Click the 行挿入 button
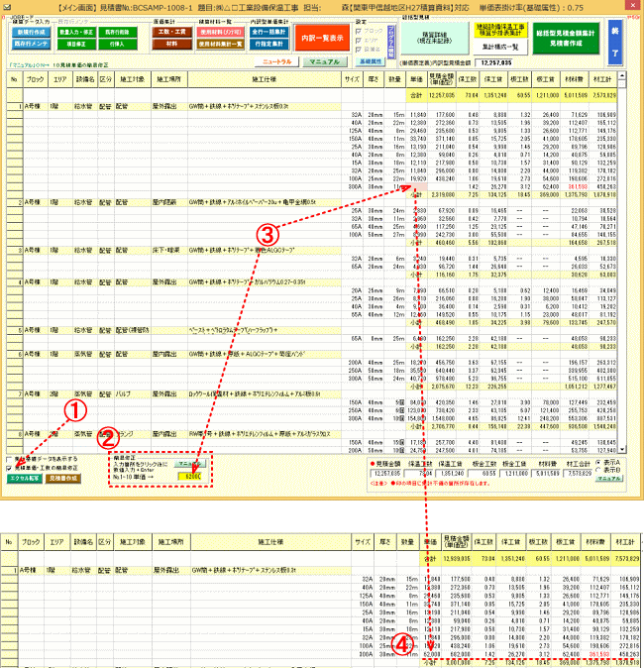Screen dimensions: 644x668 click(x=117, y=44)
